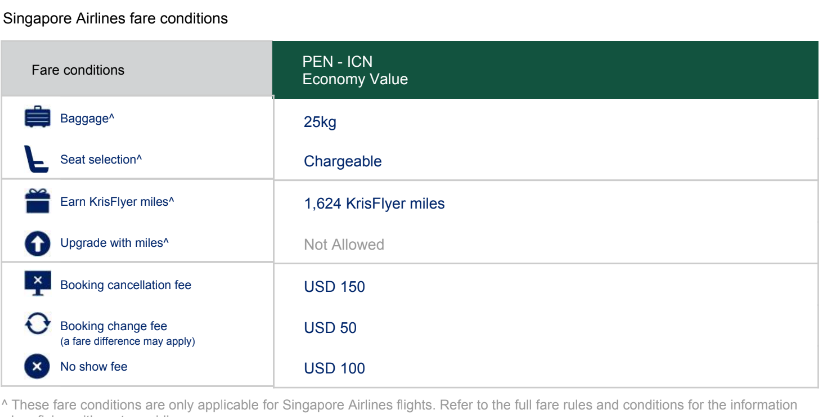Image resolution: width=833 pixels, height=417 pixels.
Task: Click the Not Allowed upgrade value
Action: click(x=344, y=245)
